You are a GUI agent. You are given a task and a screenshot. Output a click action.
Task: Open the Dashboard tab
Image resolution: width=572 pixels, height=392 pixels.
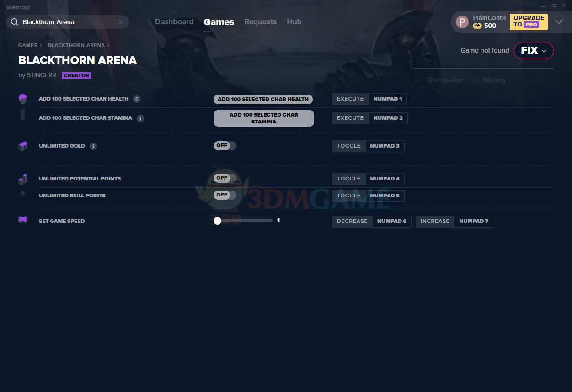(174, 21)
